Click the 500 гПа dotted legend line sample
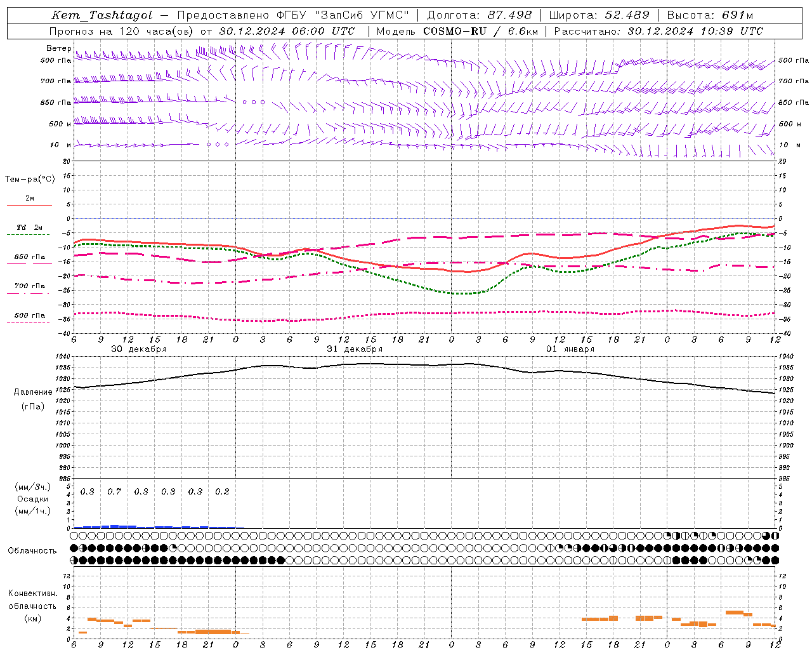The height and width of the screenshot is (650, 812). (28, 322)
